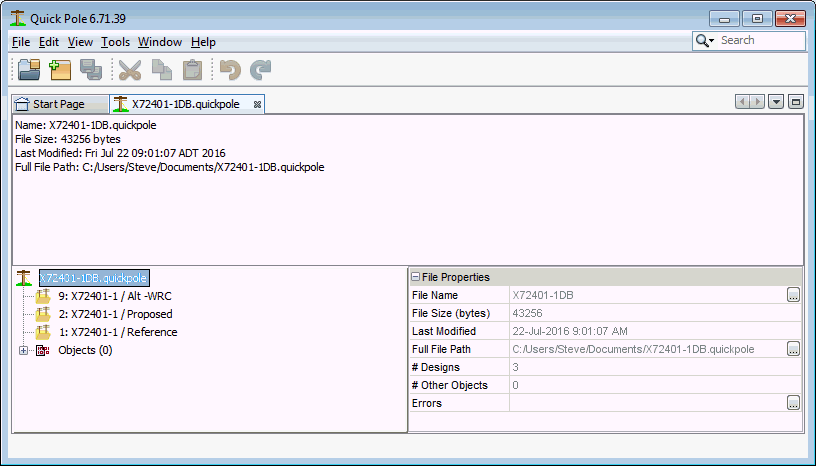Screen dimensions: 816x466
Task: Close the Quick Pole window
Action: 790,19
